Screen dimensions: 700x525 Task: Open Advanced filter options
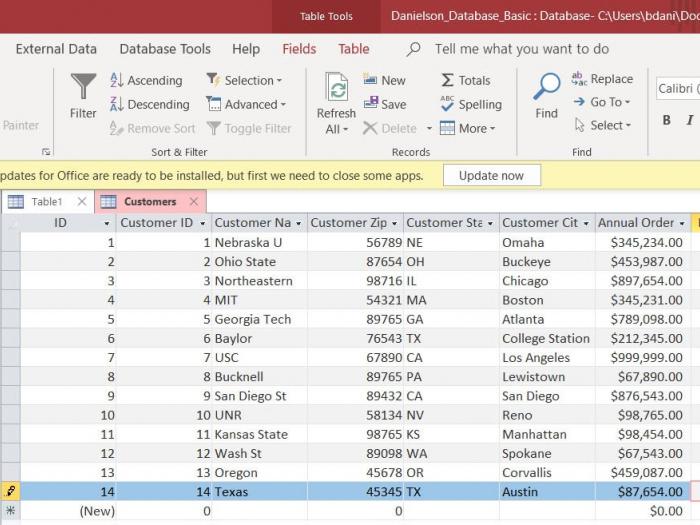tap(246, 104)
